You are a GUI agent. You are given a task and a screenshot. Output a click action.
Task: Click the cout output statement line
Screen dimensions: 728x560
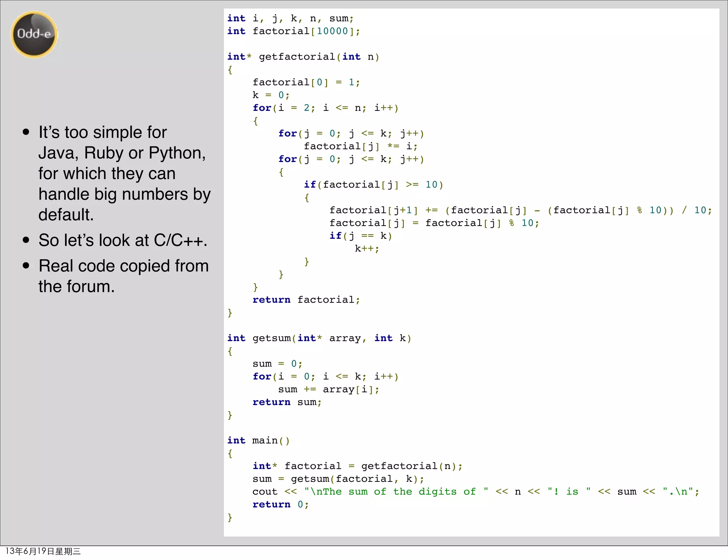point(476,492)
